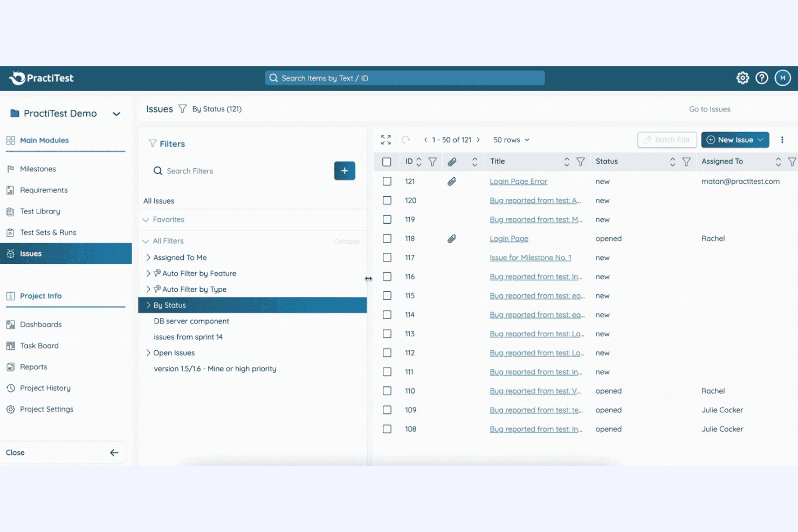
Task: Click the PractiTest logo
Action: click(x=42, y=78)
